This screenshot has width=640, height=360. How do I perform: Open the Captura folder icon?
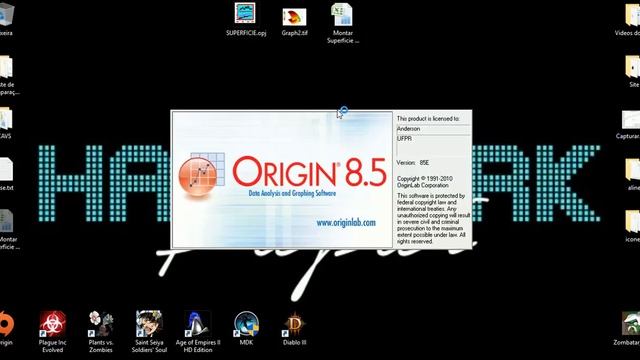tap(629, 124)
